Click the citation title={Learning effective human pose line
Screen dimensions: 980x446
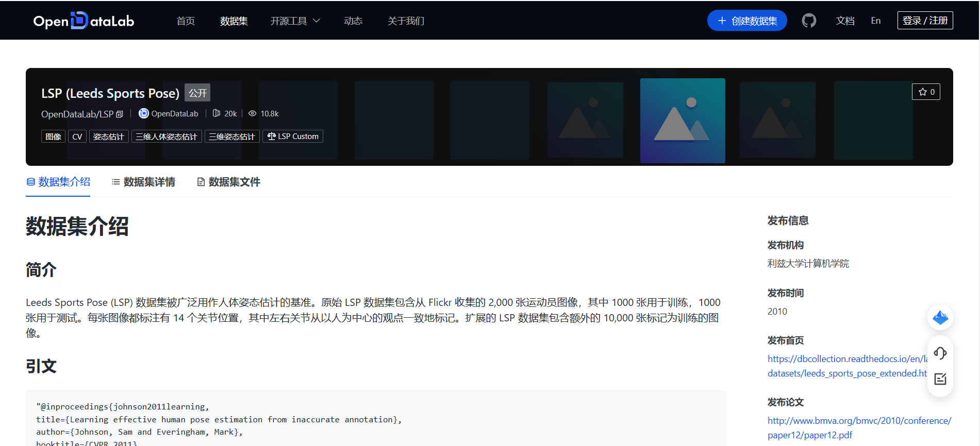coord(219,419)
